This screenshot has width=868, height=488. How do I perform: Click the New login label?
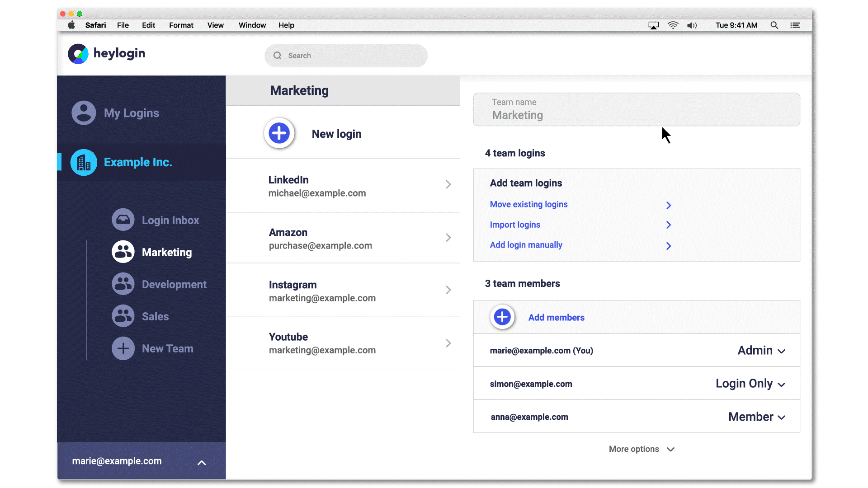pyautogui.click(x=337, y=134)
